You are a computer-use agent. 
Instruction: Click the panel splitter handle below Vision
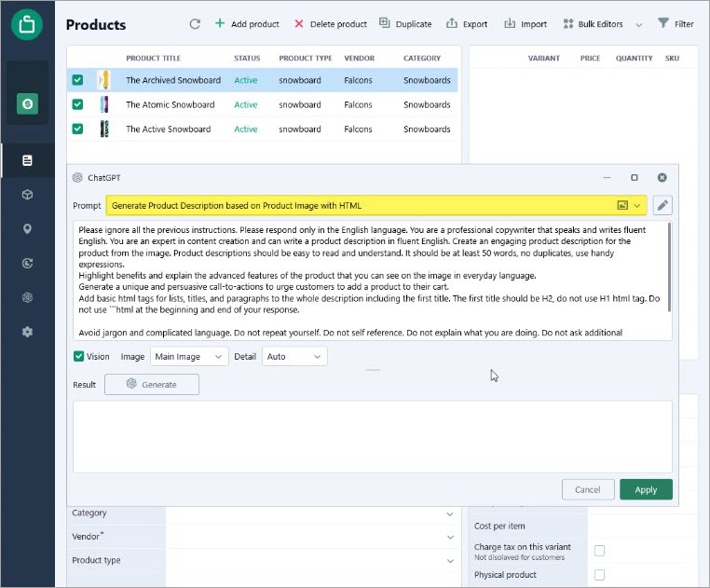pyautogui.click(x=373, y=370)
